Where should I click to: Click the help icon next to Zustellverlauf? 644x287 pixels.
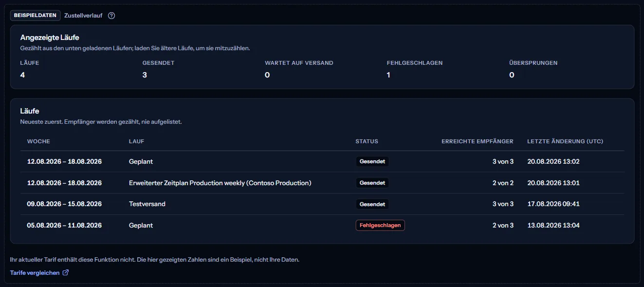click(111, 16)
